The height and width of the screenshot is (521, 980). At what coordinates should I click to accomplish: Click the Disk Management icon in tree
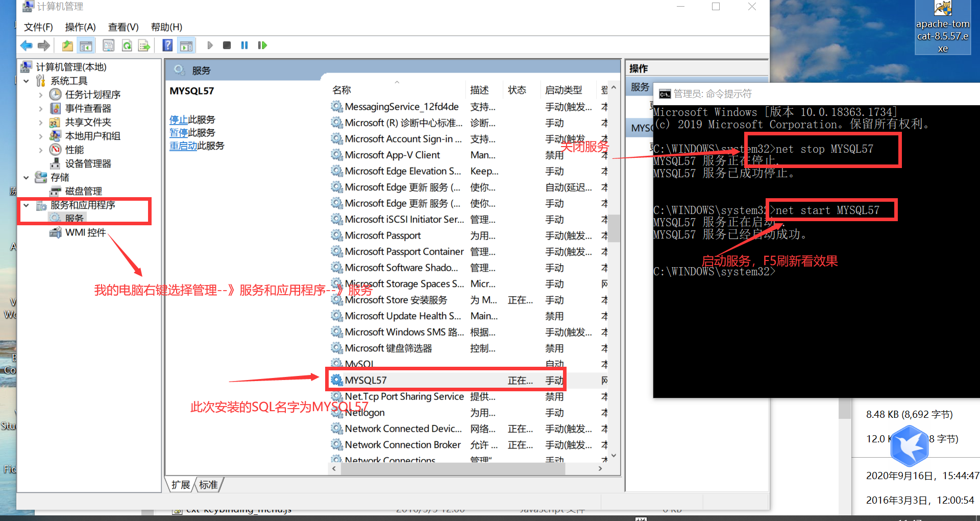pyautogui.click(x=56, y=191)
